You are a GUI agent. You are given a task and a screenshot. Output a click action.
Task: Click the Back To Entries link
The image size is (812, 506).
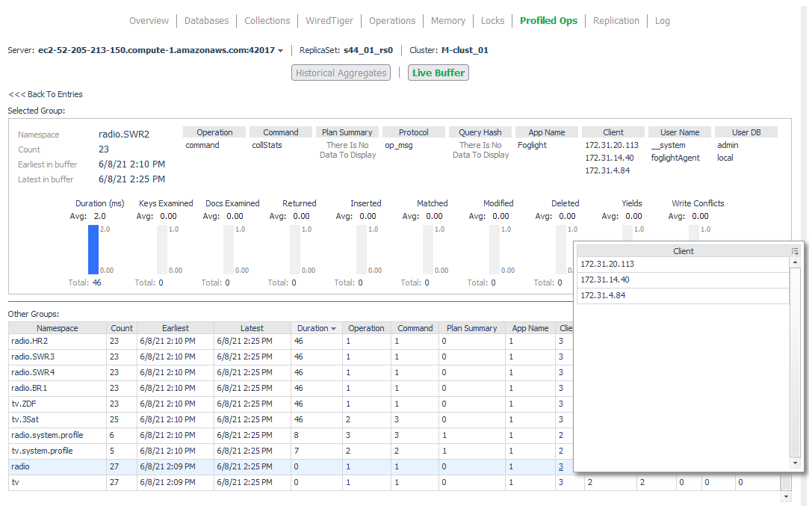point(46,94)
